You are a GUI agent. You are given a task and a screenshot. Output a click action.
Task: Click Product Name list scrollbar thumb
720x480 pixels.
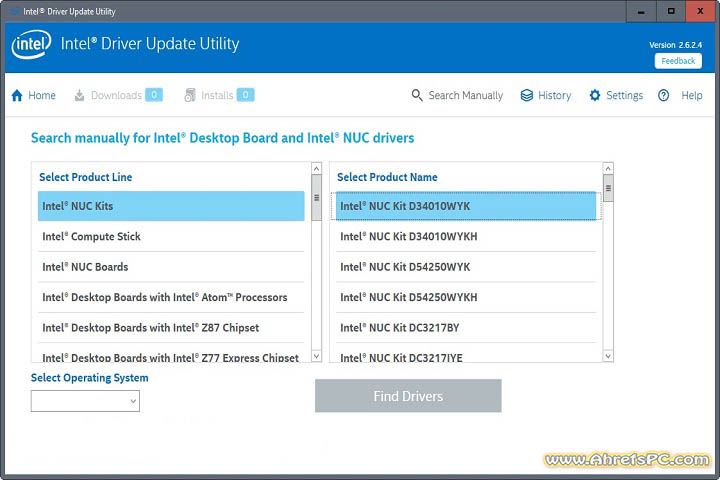[608, 188]
